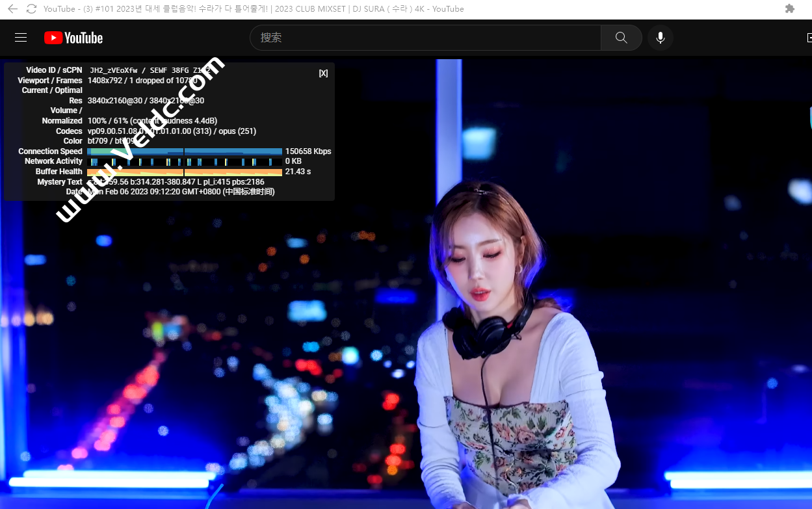Click the Network Activity graph
This screenshot has width=812, height=509.
click(x=185, y=161)
